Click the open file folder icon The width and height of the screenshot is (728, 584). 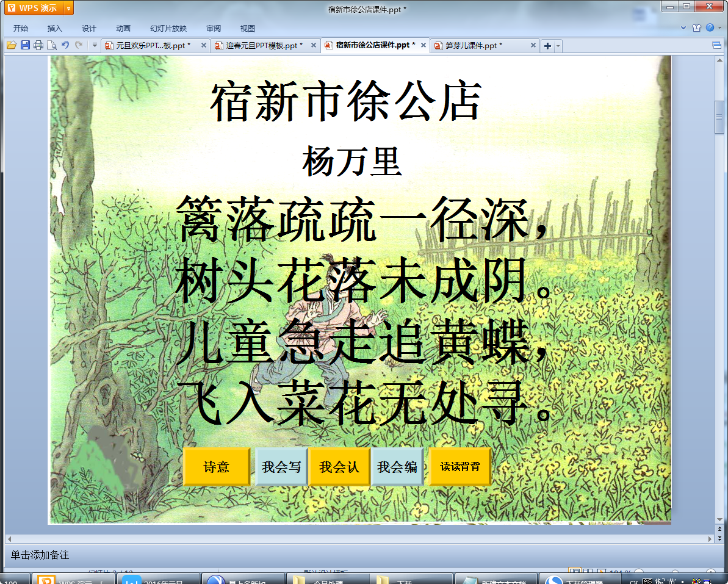(12, 45)
